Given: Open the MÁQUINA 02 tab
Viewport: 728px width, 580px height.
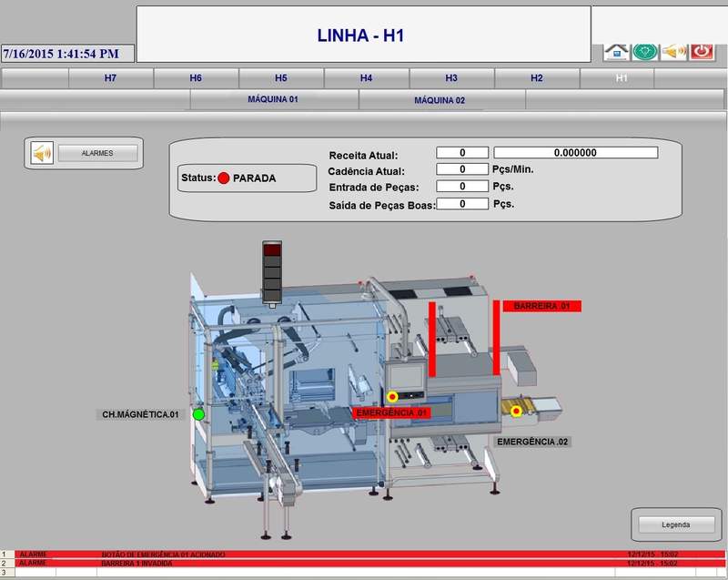Looking at the screenshot, I should click(441, 99).
